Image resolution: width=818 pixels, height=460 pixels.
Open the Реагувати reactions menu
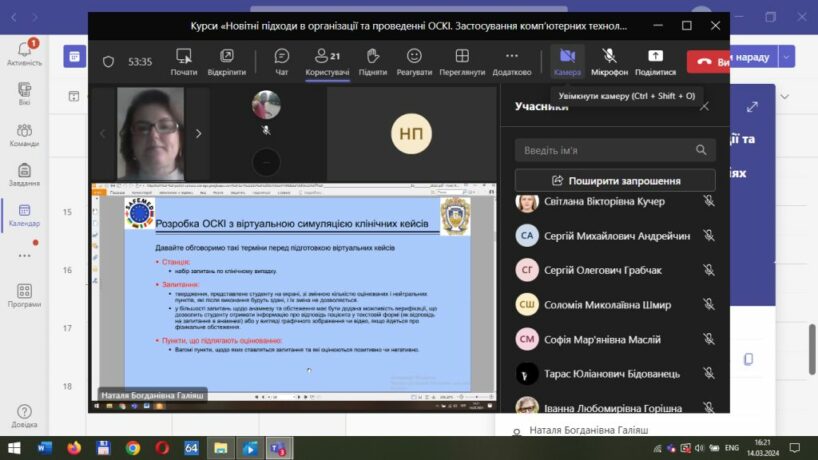[414, 61]
